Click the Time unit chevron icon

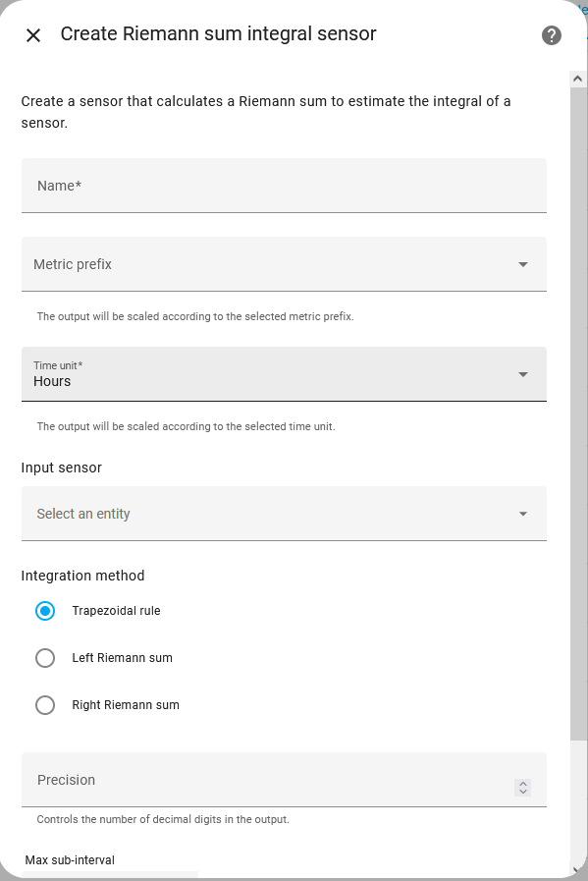click(x=523, y=374)
